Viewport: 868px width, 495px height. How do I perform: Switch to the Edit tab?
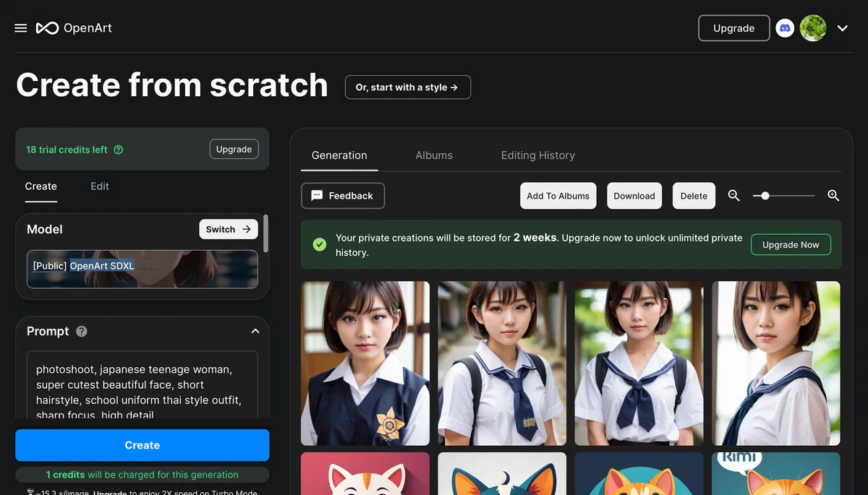(x=100, y=186)
